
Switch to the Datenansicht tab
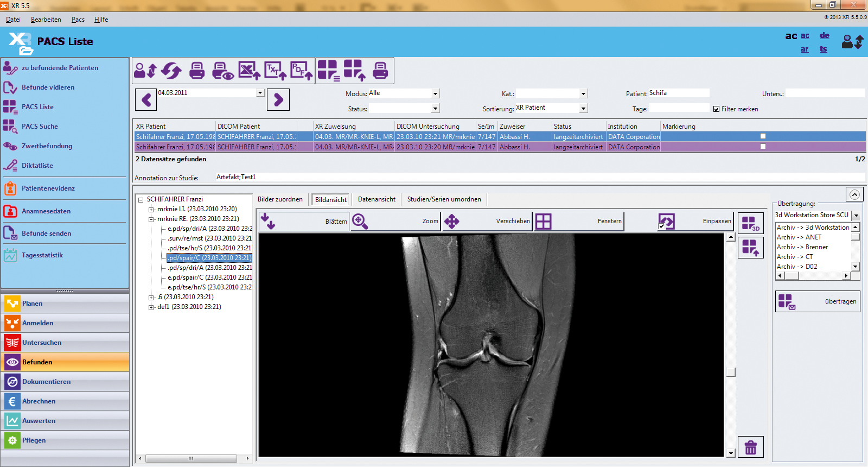376,199
